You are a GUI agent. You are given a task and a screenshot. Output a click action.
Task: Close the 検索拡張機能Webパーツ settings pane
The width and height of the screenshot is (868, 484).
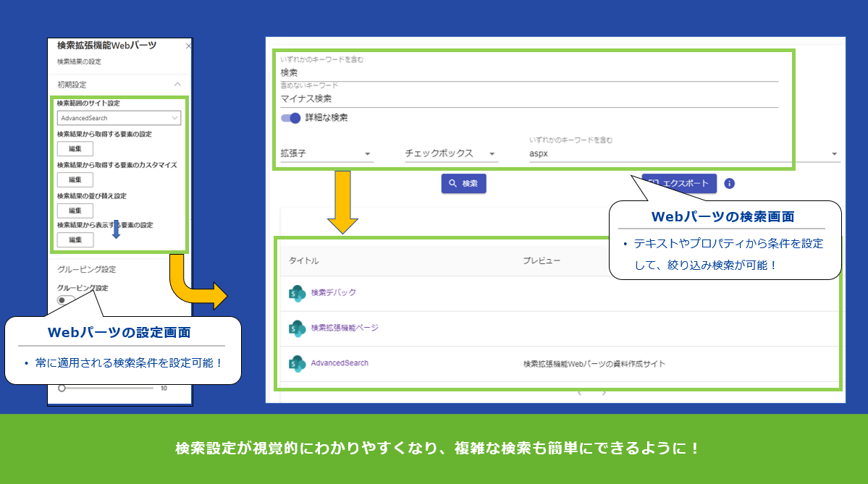188,46
